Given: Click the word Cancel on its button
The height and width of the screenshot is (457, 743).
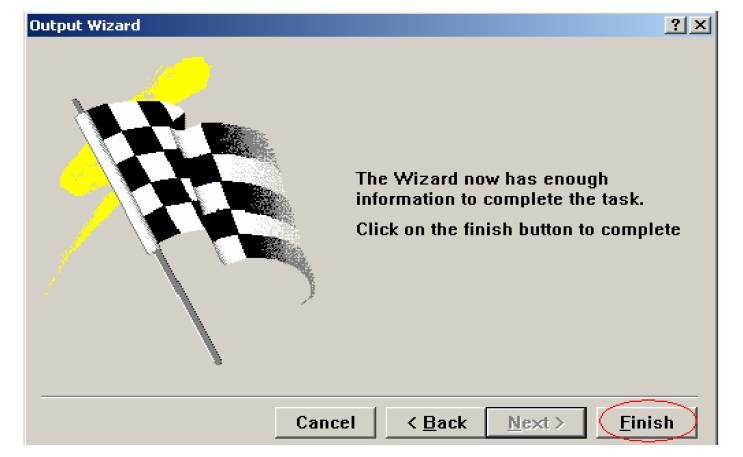Looking at the screenshot, I should pyautogui.click(x=326, y=422).
